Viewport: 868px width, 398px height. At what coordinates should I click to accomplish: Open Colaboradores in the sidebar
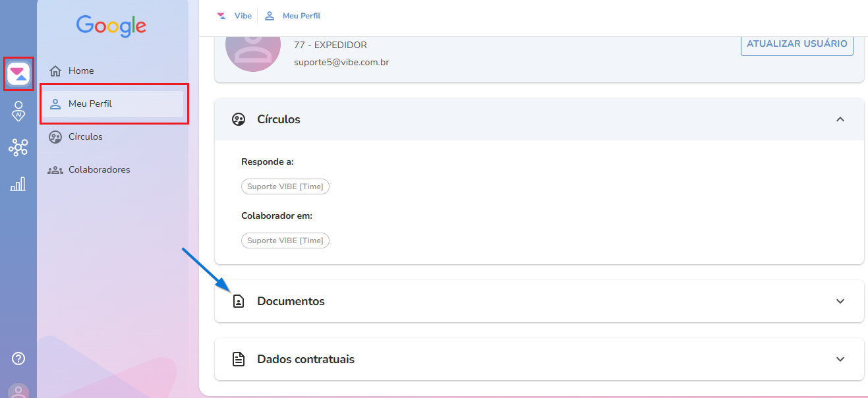[112, 169]
